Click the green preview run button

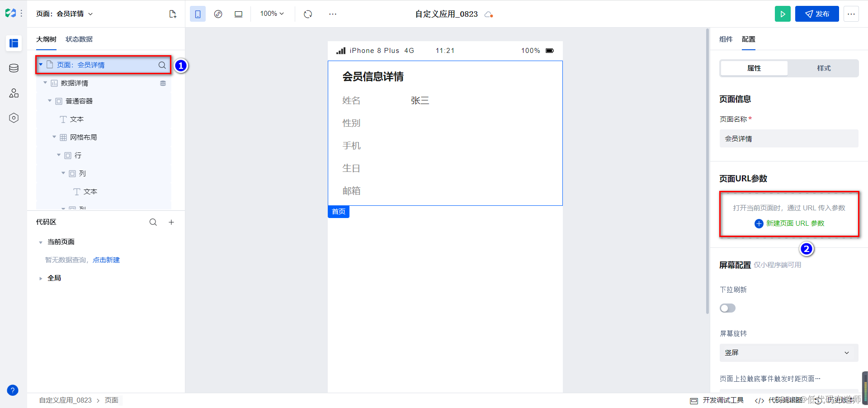tap(783, 14)
